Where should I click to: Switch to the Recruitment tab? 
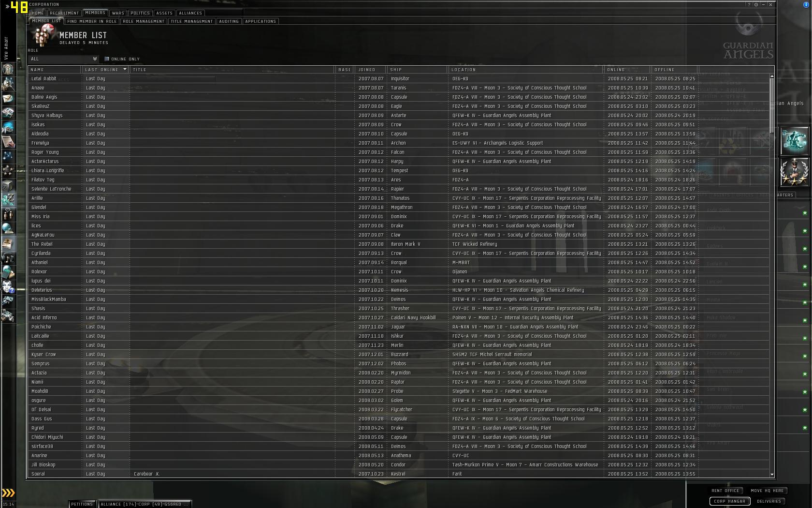coord(64,13)
